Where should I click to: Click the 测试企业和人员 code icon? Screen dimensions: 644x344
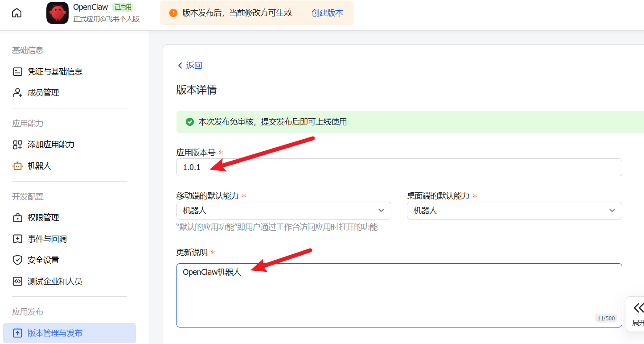(x=17, y=282)
